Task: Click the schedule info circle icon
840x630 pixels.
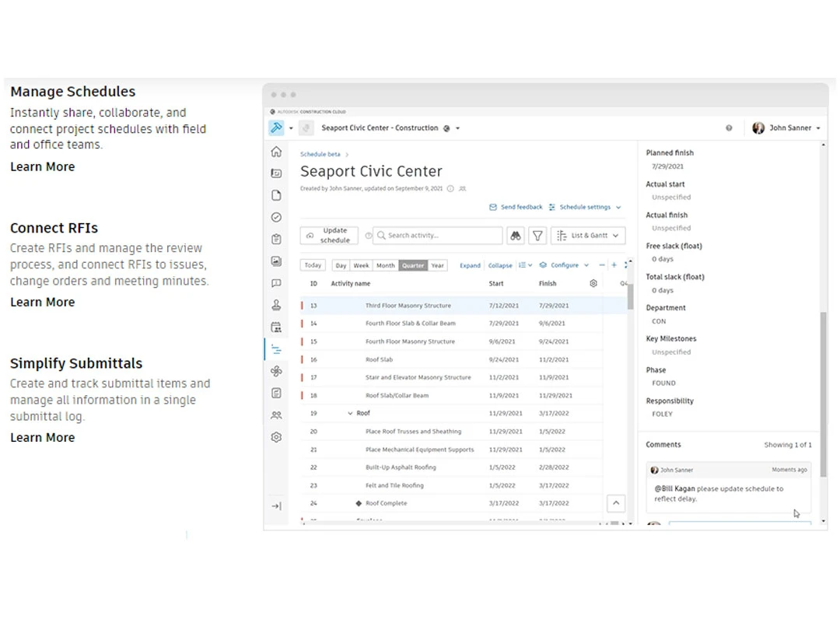Action: click(x=450, y=188)
